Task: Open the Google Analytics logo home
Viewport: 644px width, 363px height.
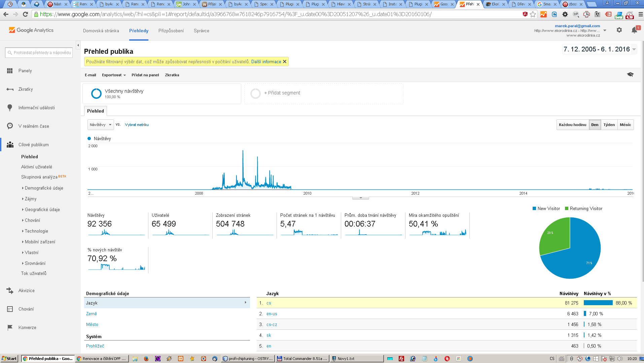Action: 31,30
